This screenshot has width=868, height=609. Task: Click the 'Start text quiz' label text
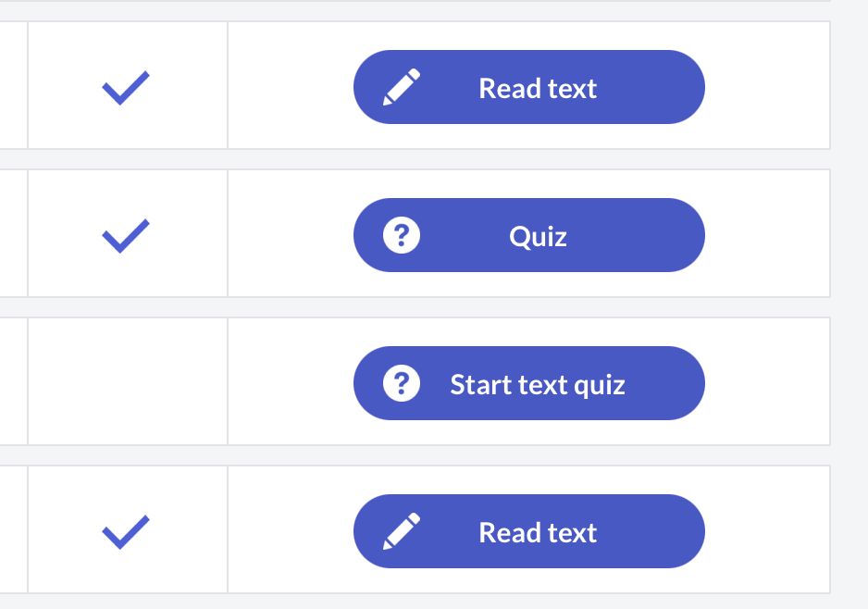(x=538, y=384)
